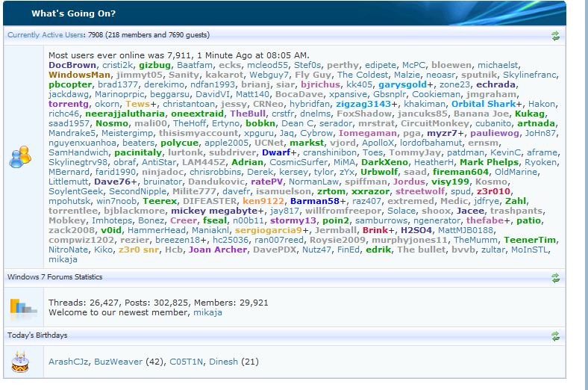This screenshot has height=390, width=588.
Task: Open echrada's profile
Action: click(495, 84)
